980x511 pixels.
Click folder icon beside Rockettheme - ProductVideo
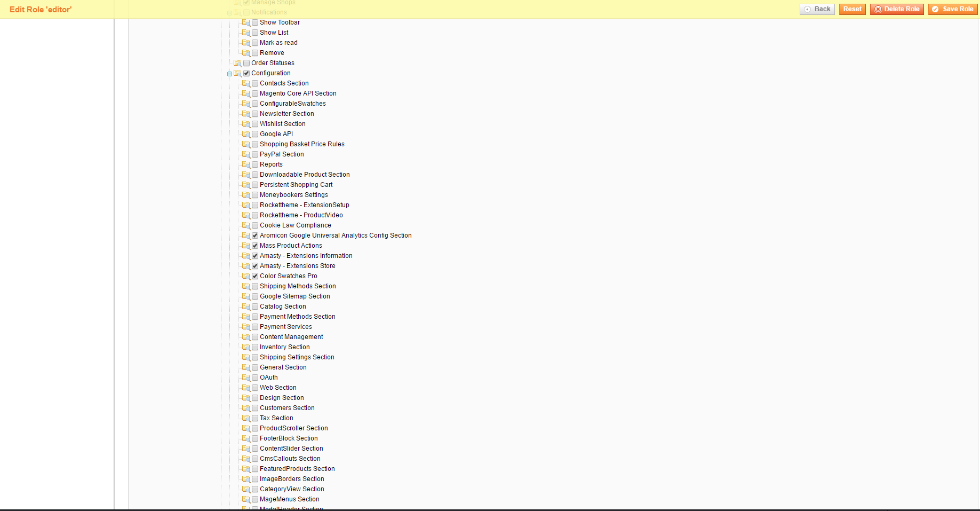tap(246, 215)
